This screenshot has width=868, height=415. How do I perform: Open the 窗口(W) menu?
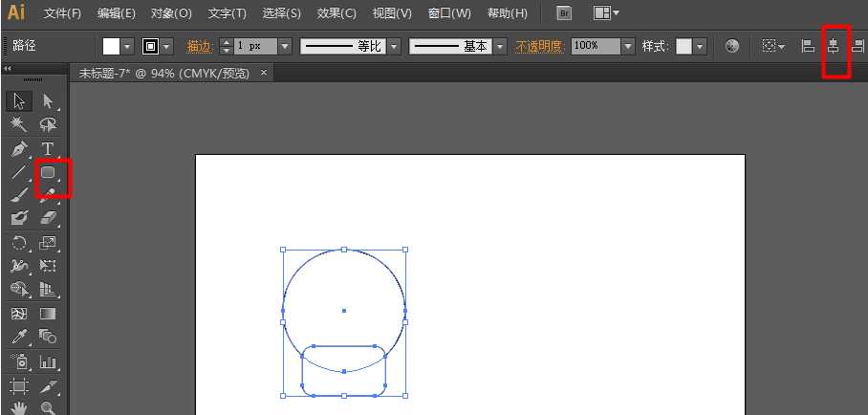(449, 13)
